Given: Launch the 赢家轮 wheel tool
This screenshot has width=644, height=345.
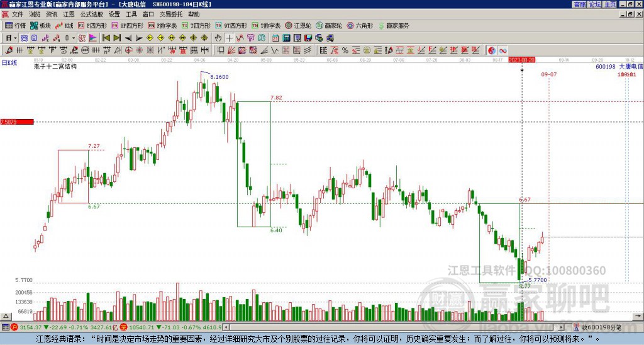Looking at the screenshot, I should click(x=329, y=25).
